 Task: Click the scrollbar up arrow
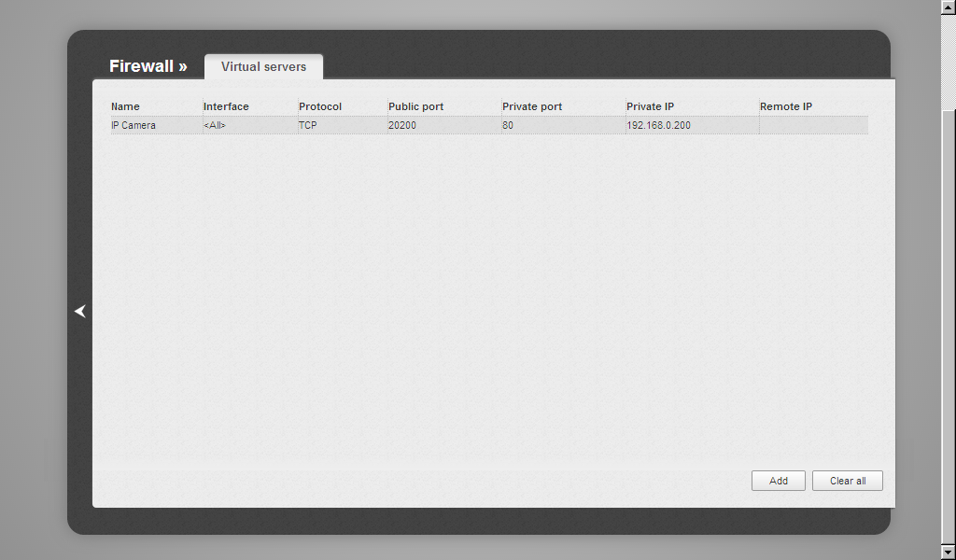949,7
